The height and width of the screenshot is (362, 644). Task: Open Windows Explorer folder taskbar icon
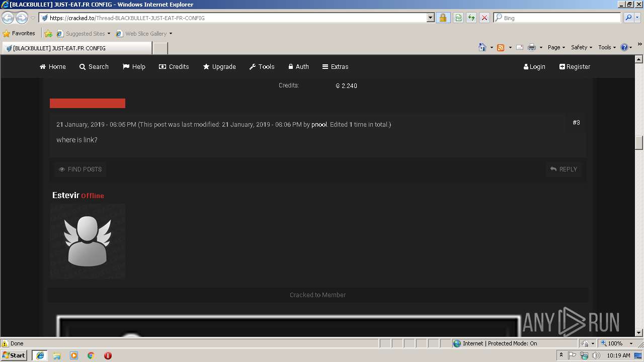pyautogui.click(x=57, y=355)
